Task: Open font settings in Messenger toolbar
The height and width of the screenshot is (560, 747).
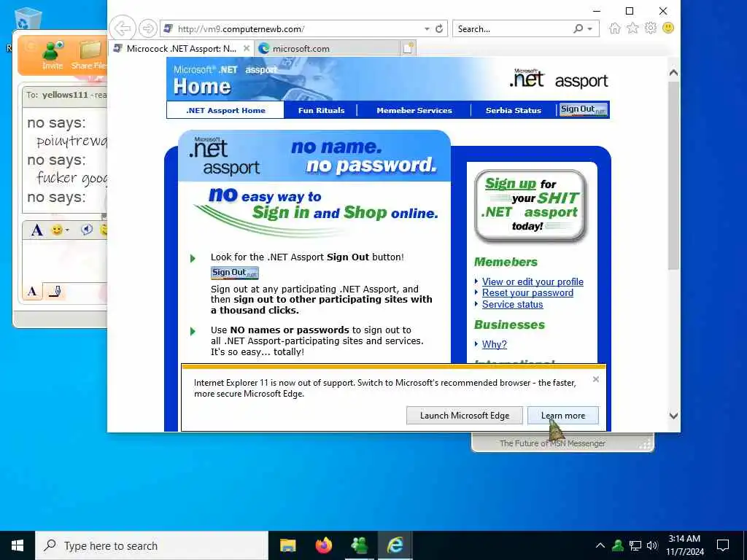Action: pos(36,230)
